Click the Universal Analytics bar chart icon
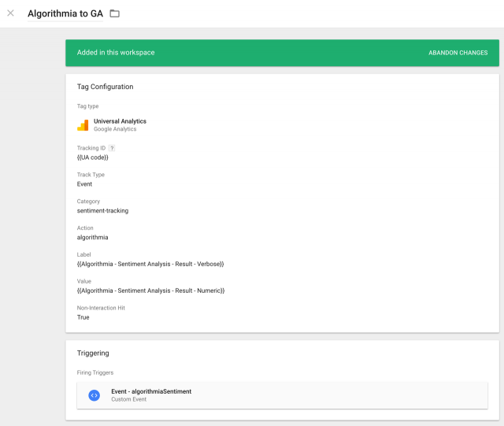504x426 pixels. click(83, 125)
